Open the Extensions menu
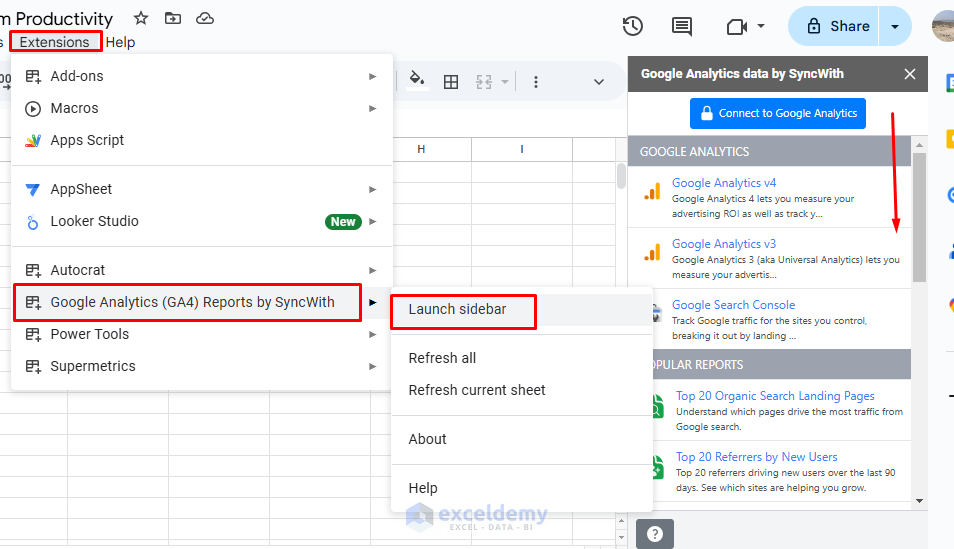Image resolution: width=954 pixels, height=549 pixels. pyautogui.click(x=55, y=42)
